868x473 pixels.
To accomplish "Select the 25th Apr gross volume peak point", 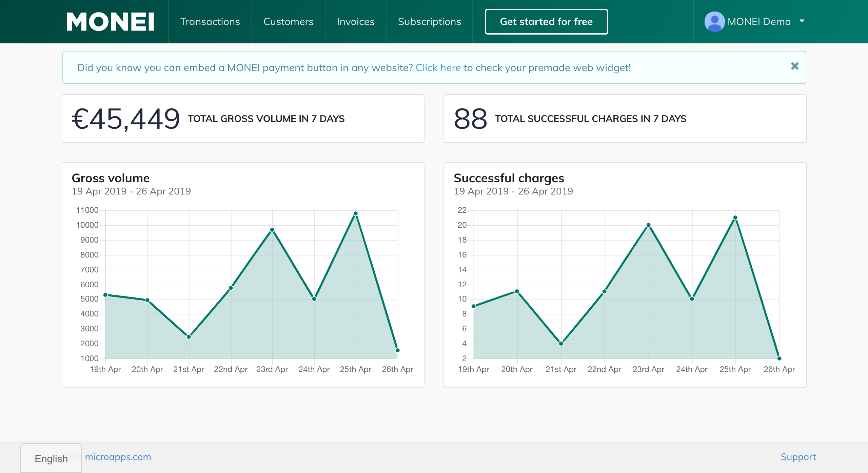I will (x=355, y=213).
